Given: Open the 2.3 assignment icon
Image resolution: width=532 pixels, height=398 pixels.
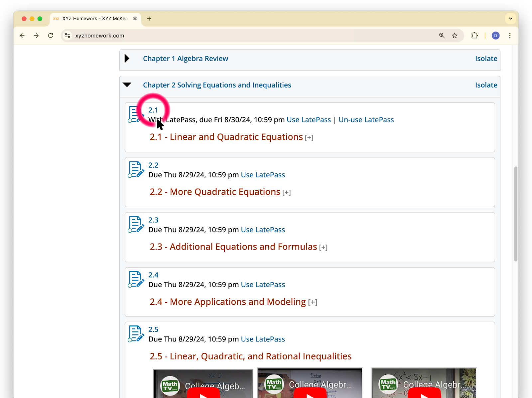Looking at the screenshot, I should click(x=136, y=224).
